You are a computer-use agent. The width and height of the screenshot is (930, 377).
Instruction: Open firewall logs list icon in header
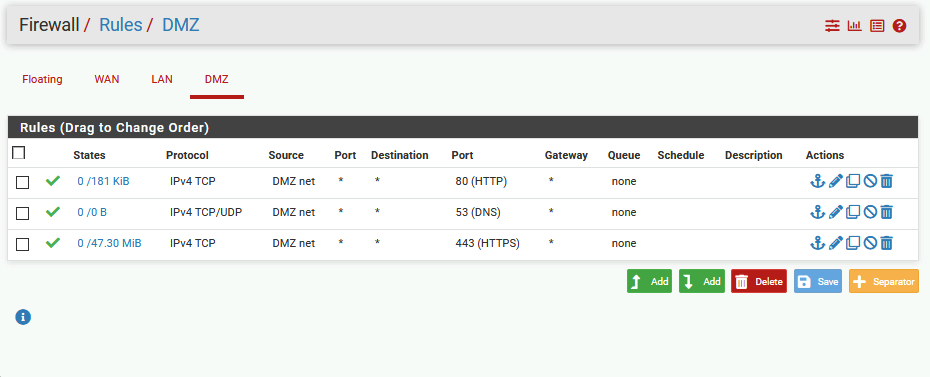(877, 25)
